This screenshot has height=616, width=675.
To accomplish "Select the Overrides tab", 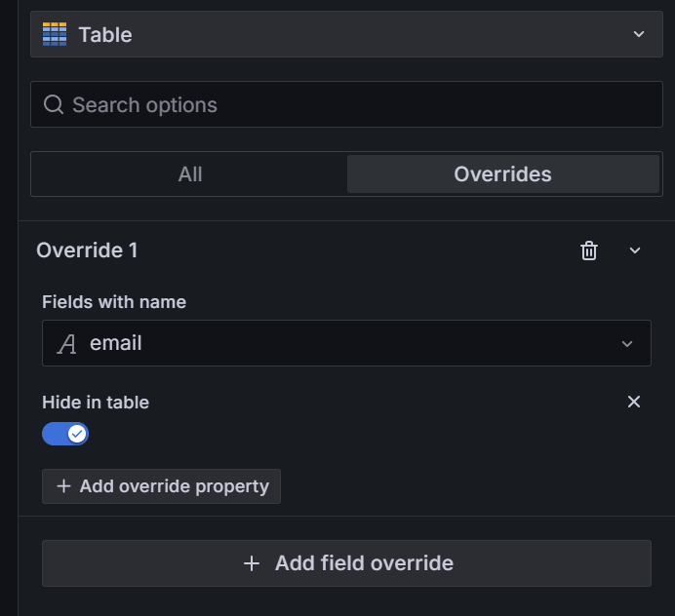I will pos(502,174).
